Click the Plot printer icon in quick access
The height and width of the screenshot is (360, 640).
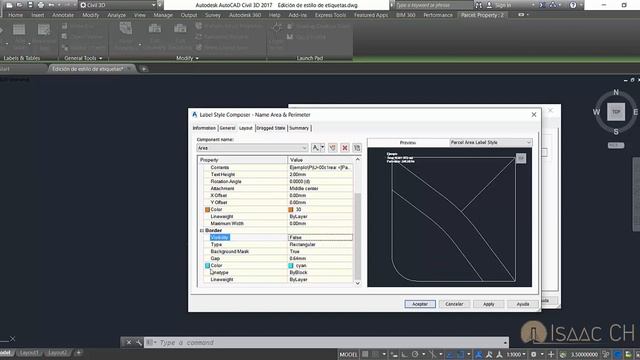[40, 5]
